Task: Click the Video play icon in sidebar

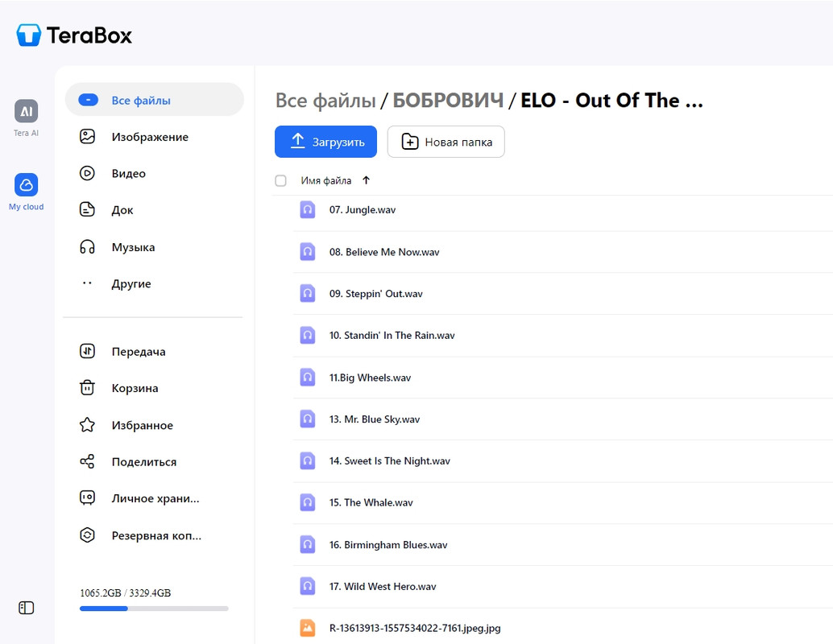Action: pos(87,173)
